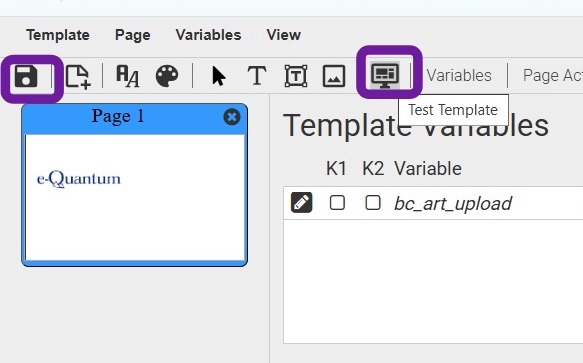This screenshot has width=583, height=363.
Task: Add a new page with the page-plus icon
Action: (x=78, y=77)
